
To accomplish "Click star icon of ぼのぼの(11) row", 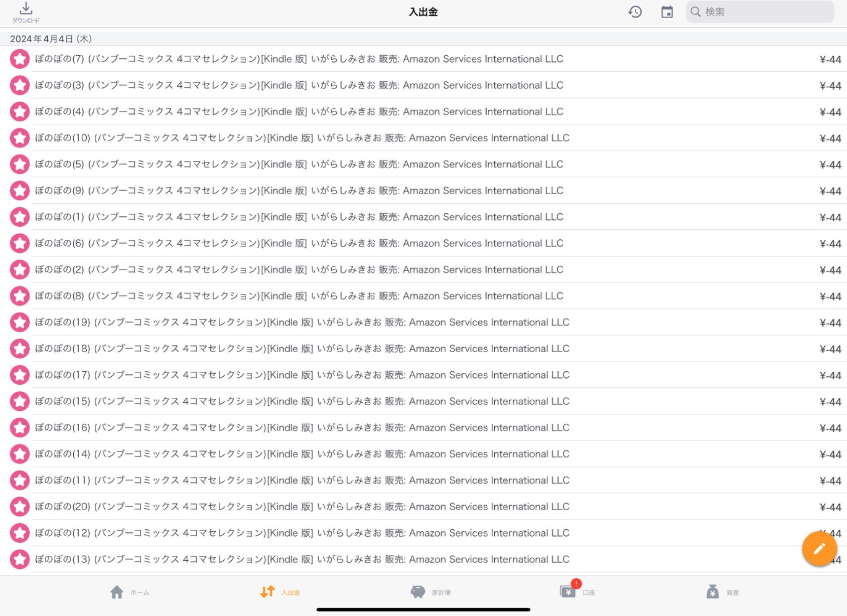I will 20,481.
